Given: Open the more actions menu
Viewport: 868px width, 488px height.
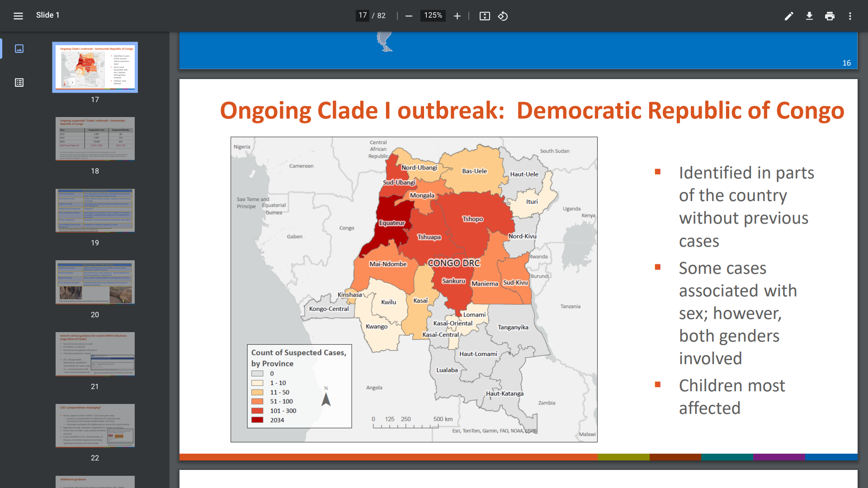Looking at the screenshot, I should pyautogui.click(x=850, y=16).
